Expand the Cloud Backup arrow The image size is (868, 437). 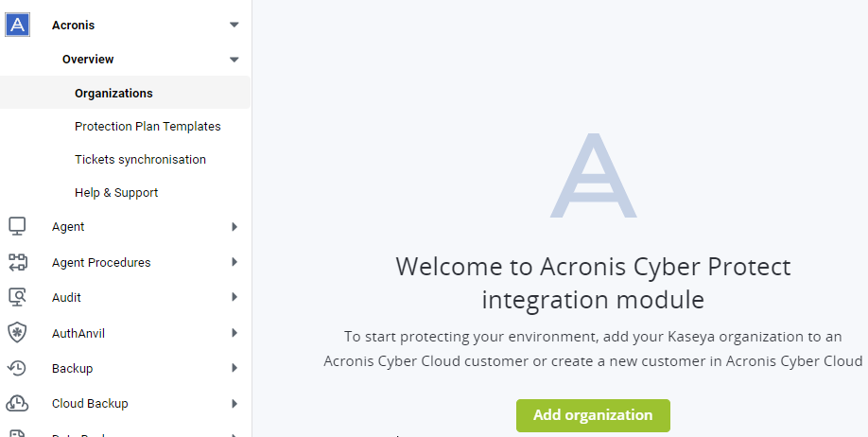pyautogui.click(x=234, y=404)
